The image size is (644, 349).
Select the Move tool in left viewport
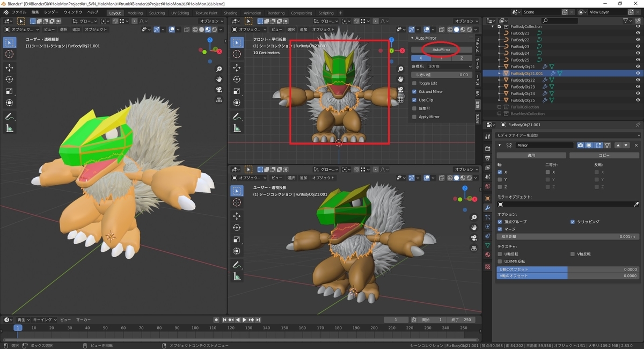point(10,68)
